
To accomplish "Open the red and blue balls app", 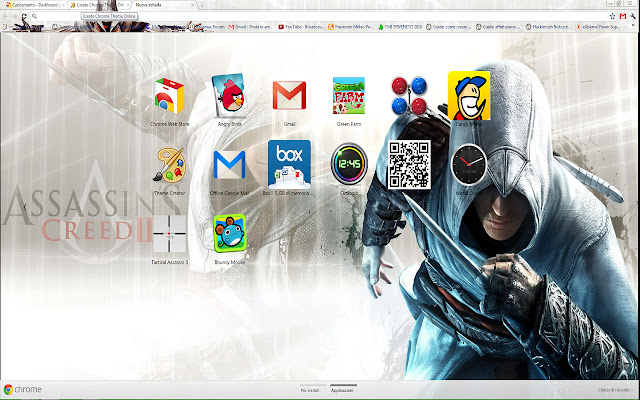I will (409, 96).
